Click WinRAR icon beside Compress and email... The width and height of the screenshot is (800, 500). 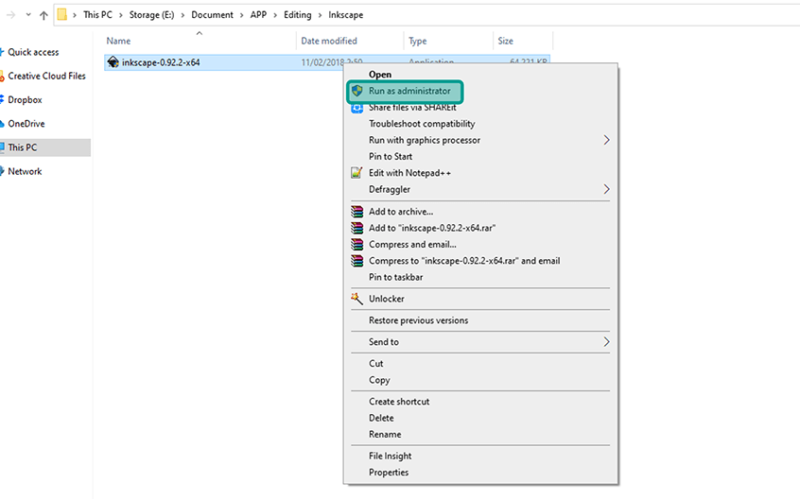[x=357, y=244]
